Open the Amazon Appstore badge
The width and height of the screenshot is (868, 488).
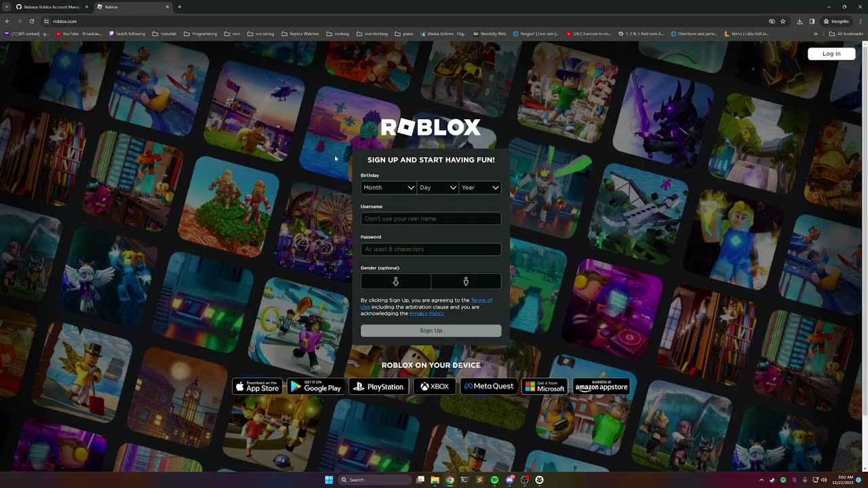[x=601, y=386]
